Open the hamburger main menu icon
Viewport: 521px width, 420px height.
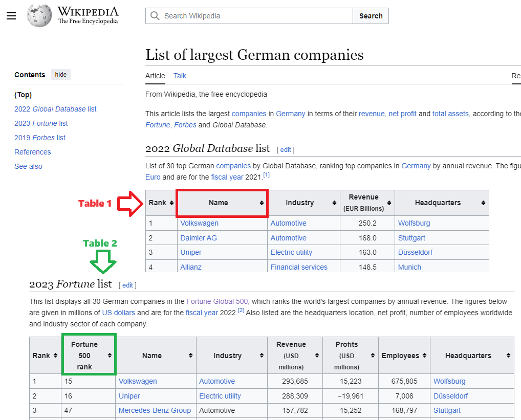click(11, 16)
